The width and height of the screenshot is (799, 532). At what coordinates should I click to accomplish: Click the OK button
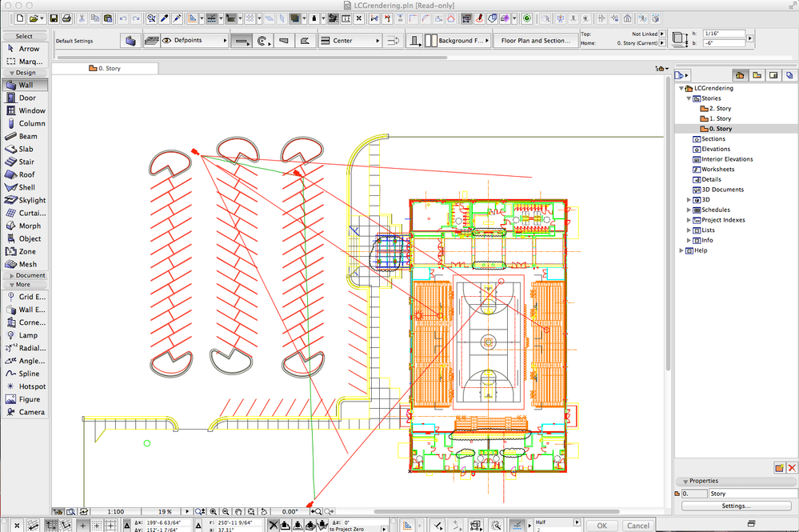click(601, 526)
